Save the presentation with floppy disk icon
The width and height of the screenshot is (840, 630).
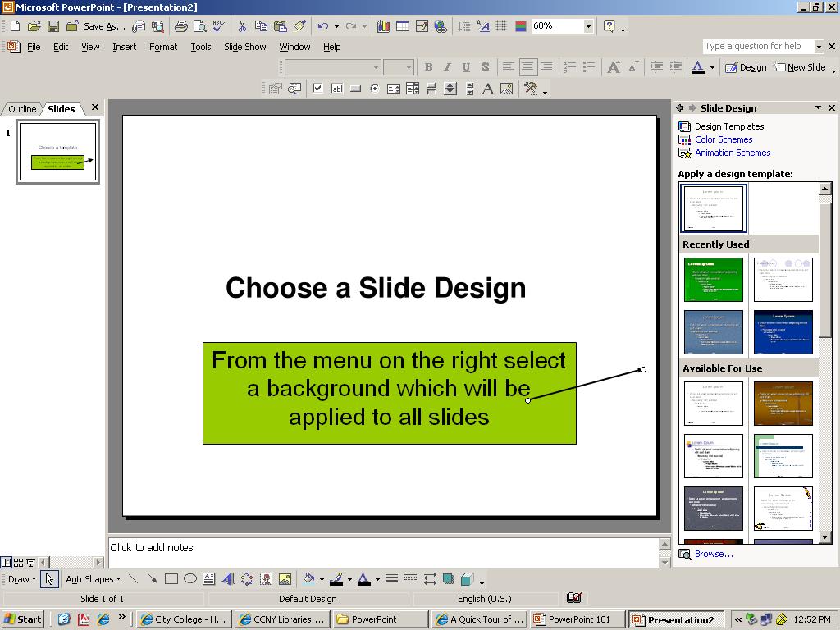point(53,25)
